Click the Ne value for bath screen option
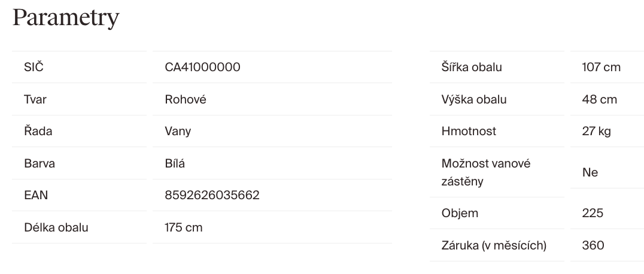 point(590,172)
